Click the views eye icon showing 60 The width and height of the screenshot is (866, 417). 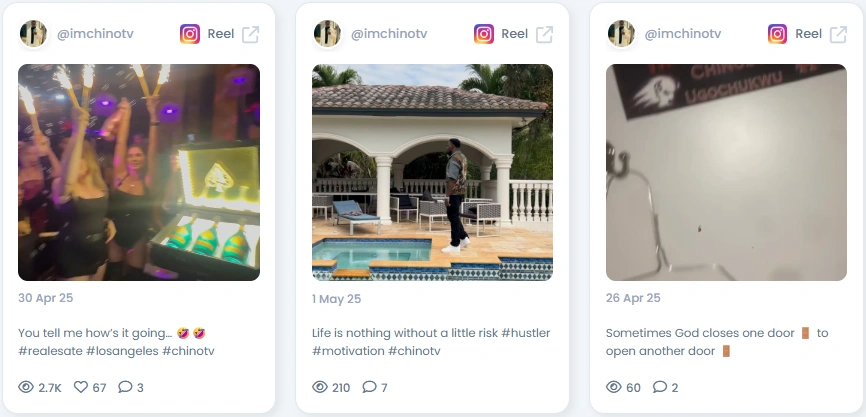(x=614, y=387)
